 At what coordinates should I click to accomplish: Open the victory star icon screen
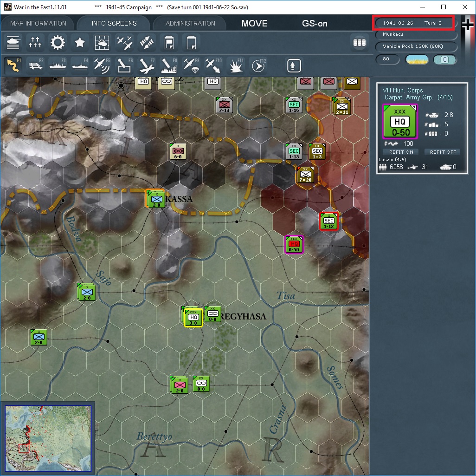[x=80, y=43]
